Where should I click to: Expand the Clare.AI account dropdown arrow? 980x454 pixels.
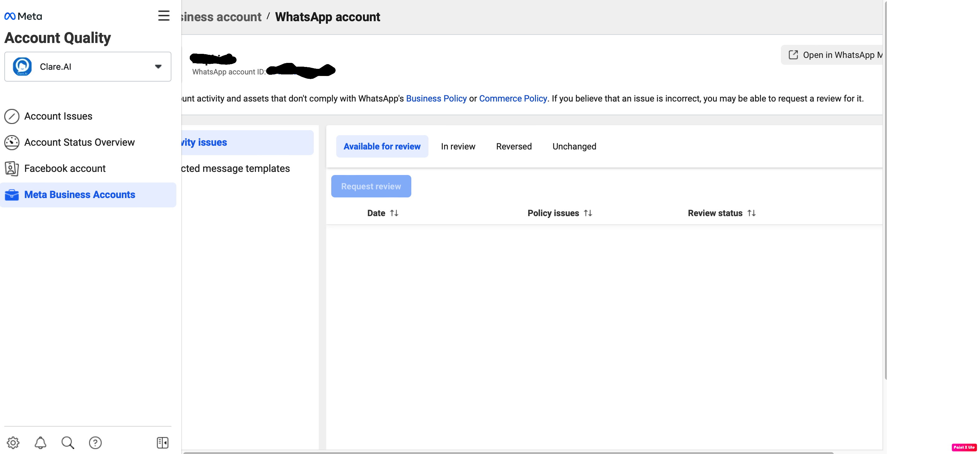158,67
